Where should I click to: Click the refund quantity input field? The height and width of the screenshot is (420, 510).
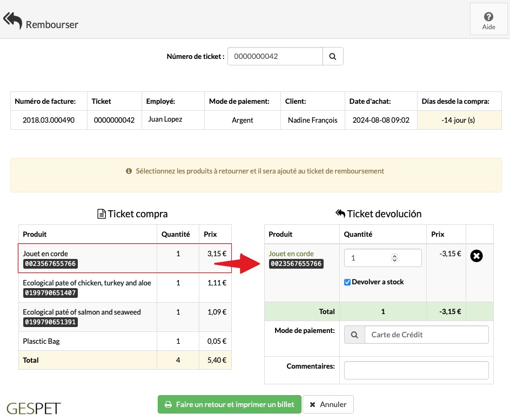click(383, 258)
